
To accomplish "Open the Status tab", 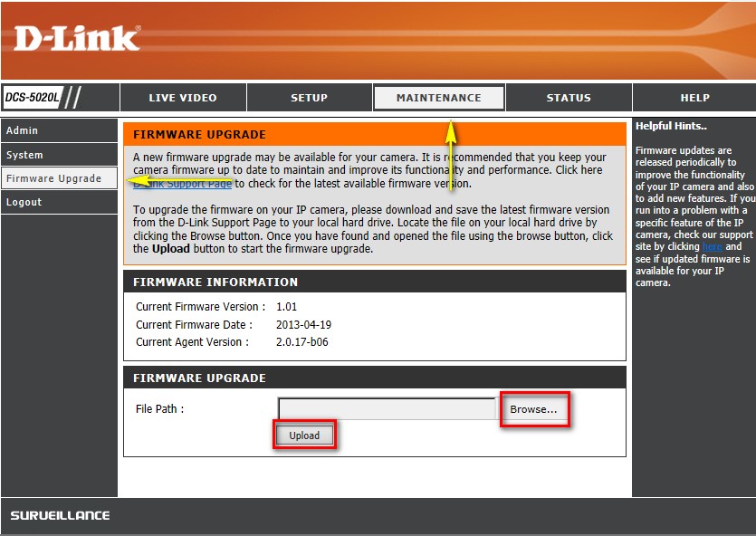I will tap(569, 98).
